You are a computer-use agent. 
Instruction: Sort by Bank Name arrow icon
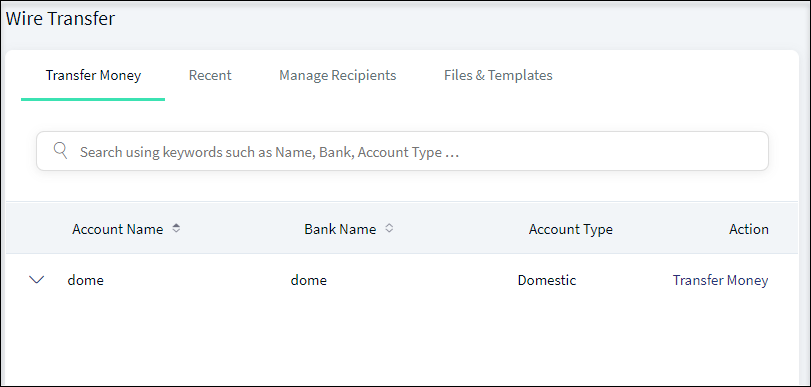click(x=389, y=228)
